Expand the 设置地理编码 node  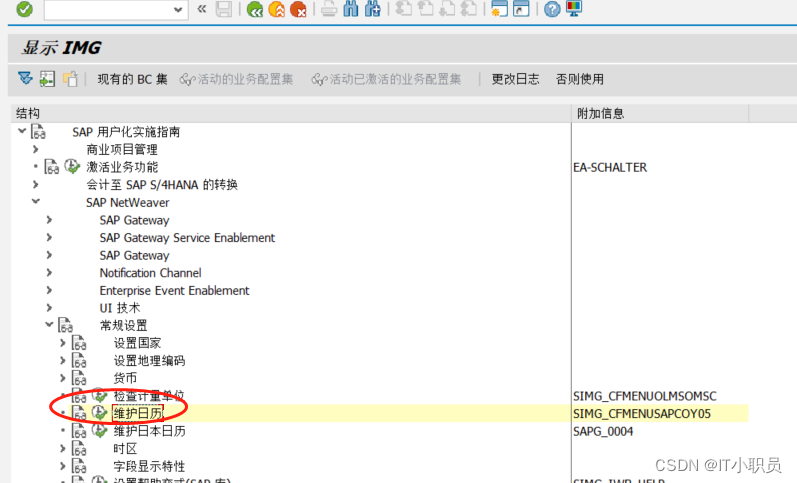click(63, 360)
